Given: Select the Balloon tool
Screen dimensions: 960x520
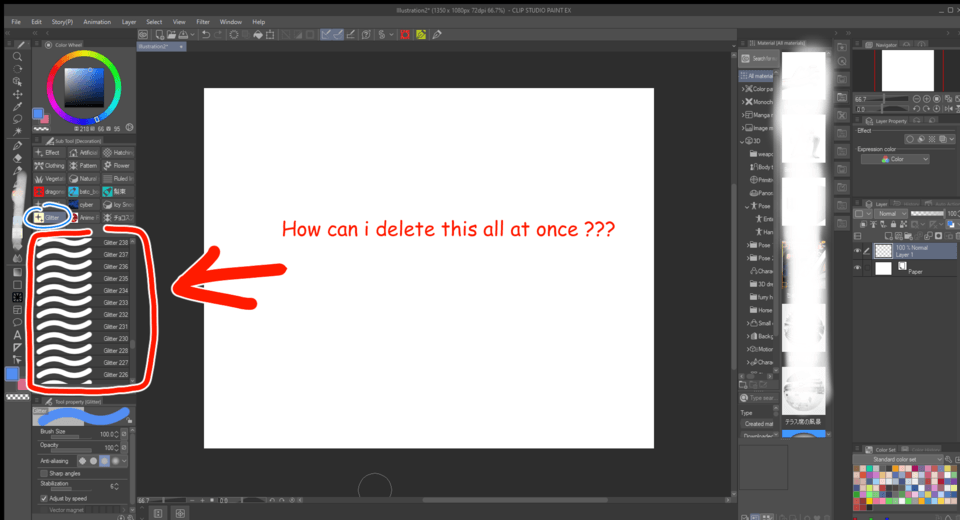Looking at the screenshot, I should (17, 322).
